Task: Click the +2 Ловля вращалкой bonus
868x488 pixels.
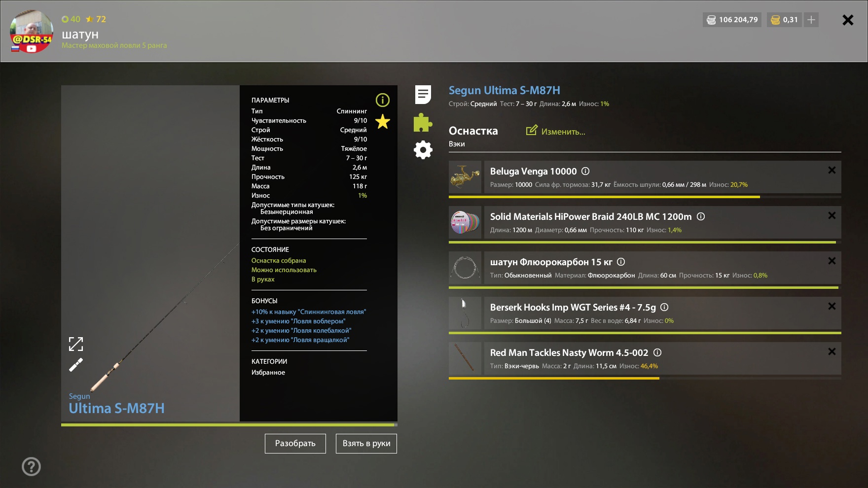Action: pyautogui.click(x=300, y=340)
